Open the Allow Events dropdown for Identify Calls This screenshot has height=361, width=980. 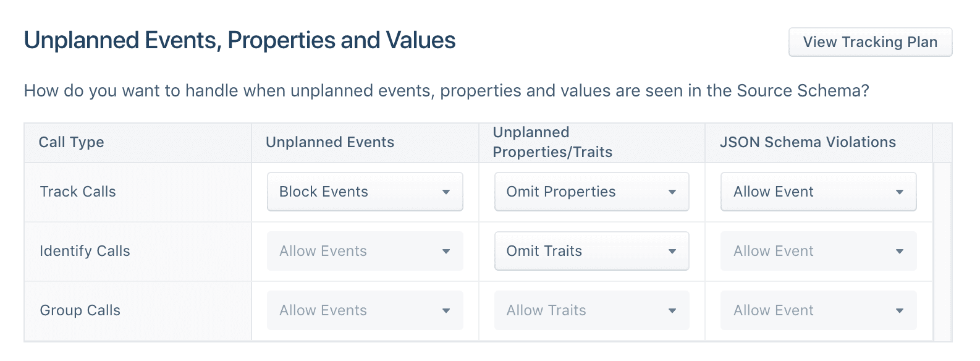365,251
